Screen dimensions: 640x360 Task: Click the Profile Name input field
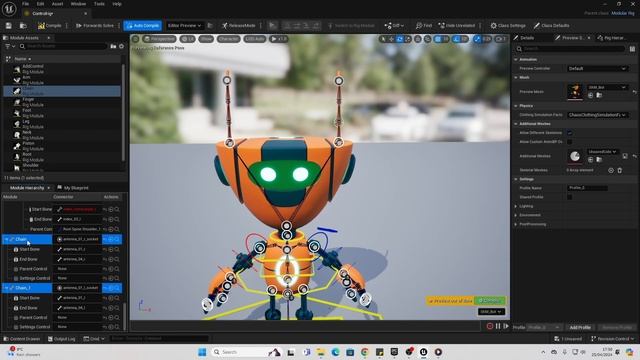coord(587,188)
